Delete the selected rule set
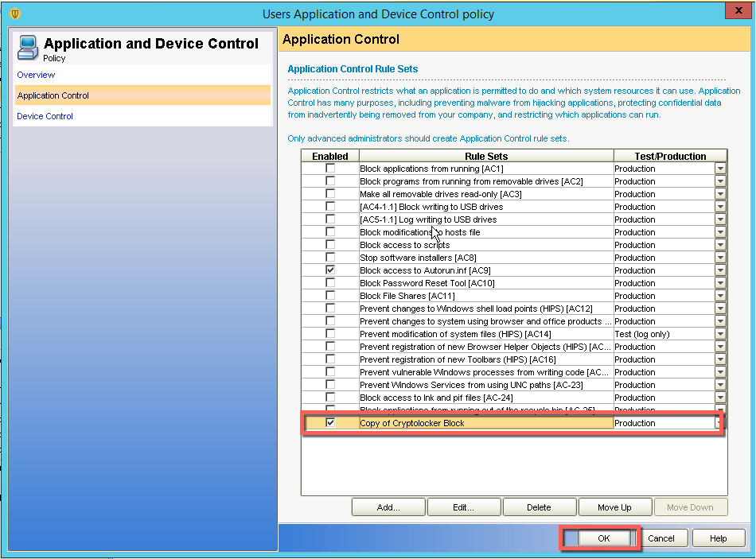756x559 pixels. coord(539,507)
